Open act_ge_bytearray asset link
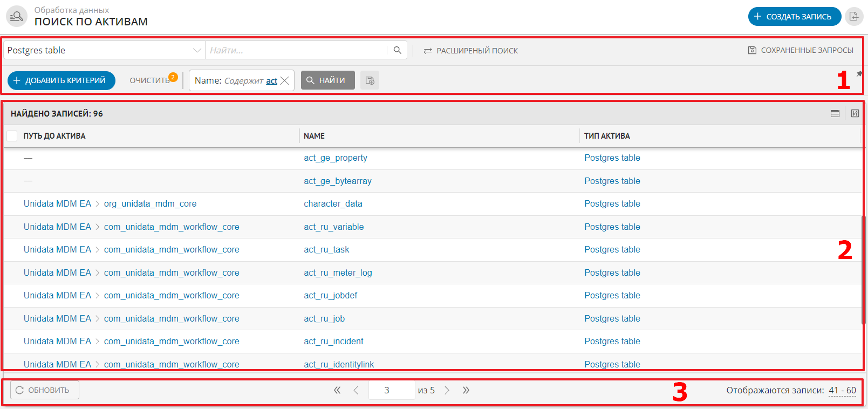This screenshot has height=409, width=868. [338, 181]
